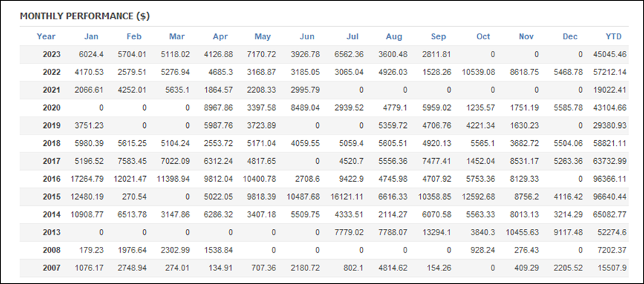Click the 2014 Jan value 10908.77

[x=87, y=215]
